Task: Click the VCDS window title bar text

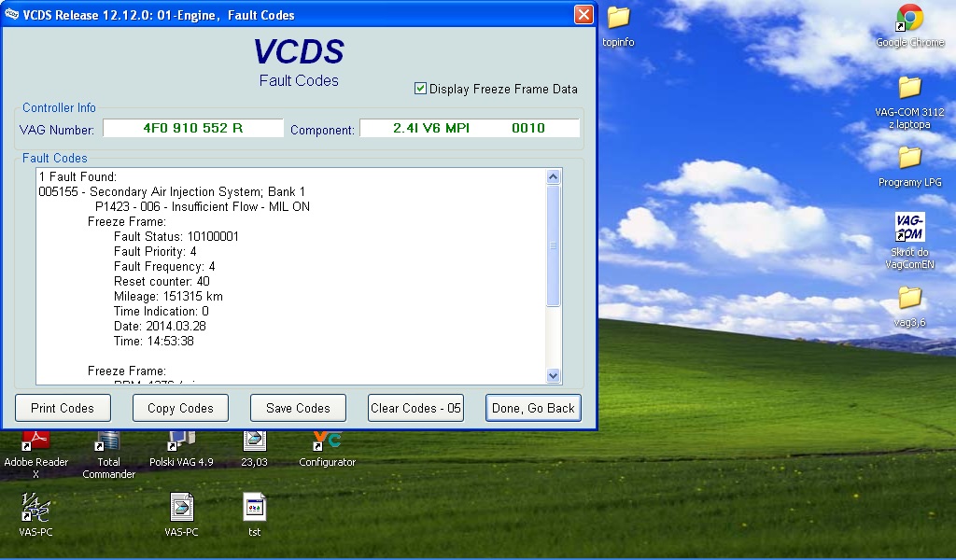Action: click(x=159, y=15)
